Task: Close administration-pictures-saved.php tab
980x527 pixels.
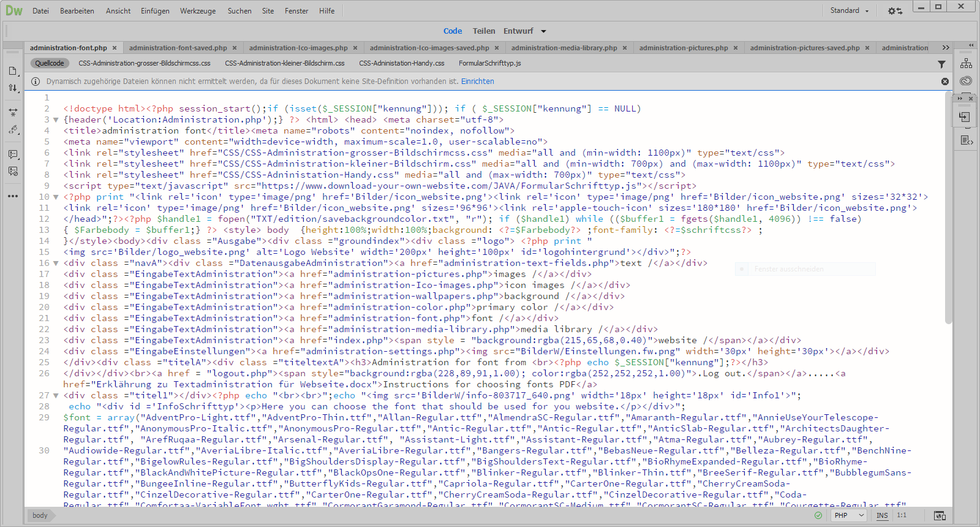Action: 867,48
